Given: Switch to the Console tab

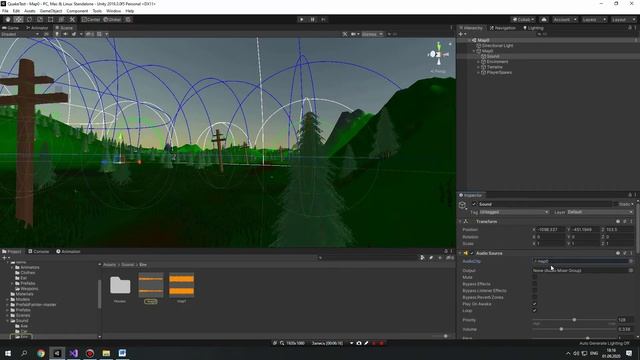Looking at the screenshot, I should click(39, 252).
